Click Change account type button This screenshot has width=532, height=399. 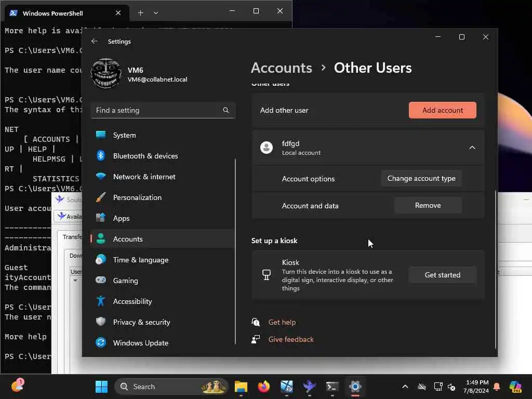click(421, 179)
